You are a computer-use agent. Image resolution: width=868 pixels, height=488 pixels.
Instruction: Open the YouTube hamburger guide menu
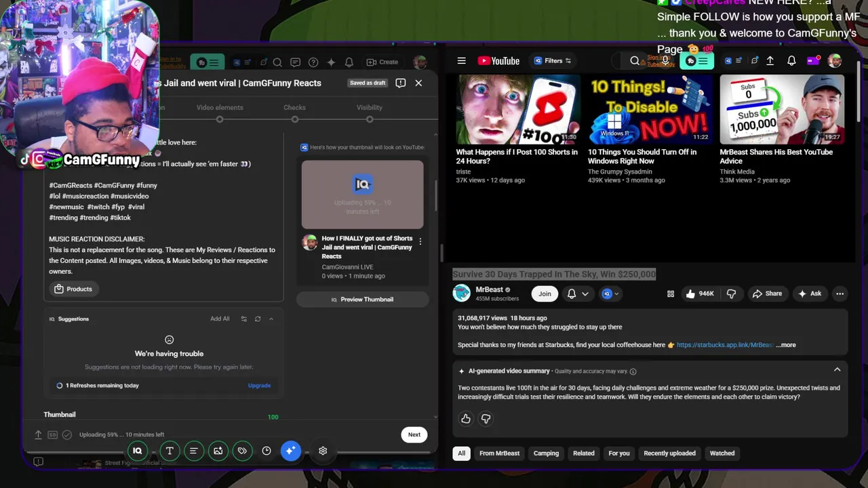coord(462,60)
